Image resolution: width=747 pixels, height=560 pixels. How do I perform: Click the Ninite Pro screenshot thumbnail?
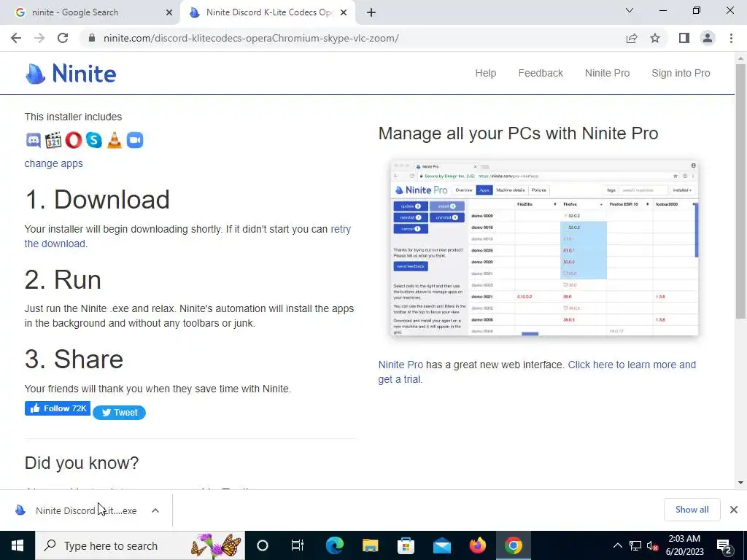(544, 248)
